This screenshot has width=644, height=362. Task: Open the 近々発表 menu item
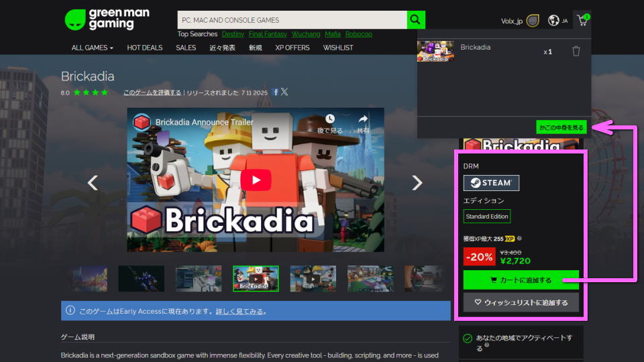[222, 48]
